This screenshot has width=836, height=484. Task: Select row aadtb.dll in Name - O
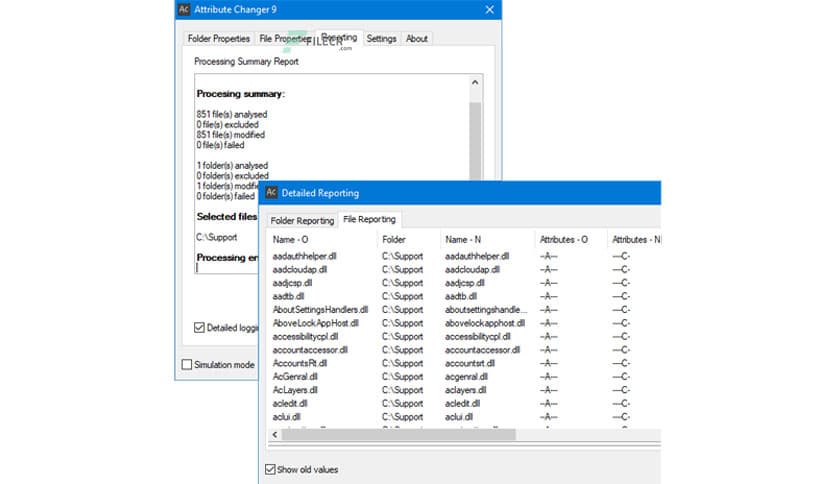pyautogui.click(x=288, y=296)
